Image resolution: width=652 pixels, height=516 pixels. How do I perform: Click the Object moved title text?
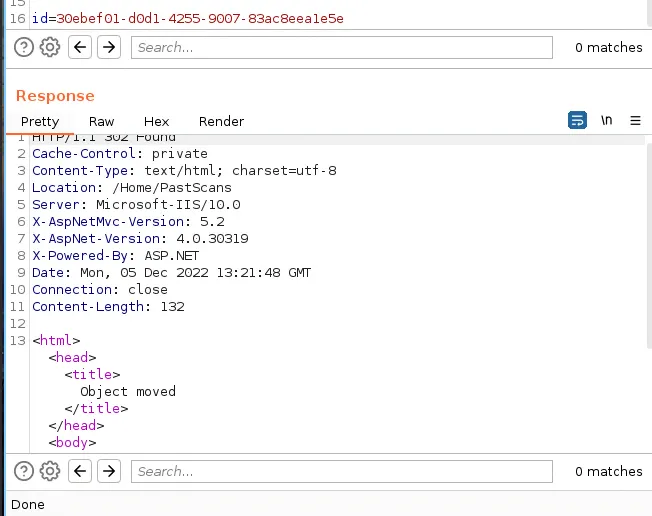pos(128,391)
